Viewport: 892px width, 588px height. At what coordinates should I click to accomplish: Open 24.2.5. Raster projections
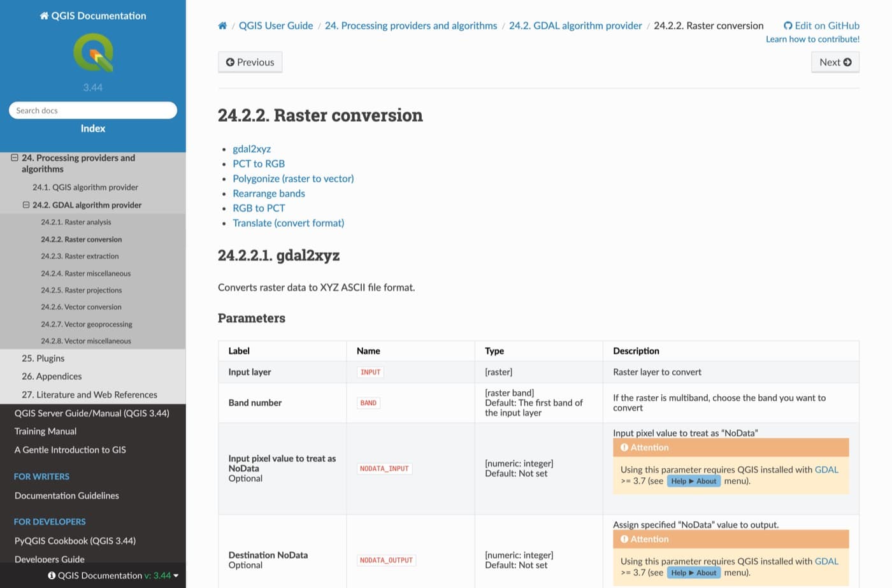pos(82,290)
